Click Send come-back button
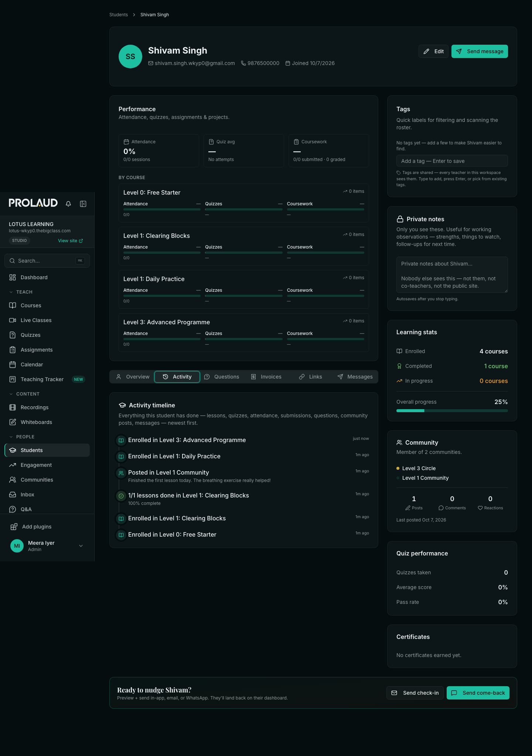 tap(478, 693)
